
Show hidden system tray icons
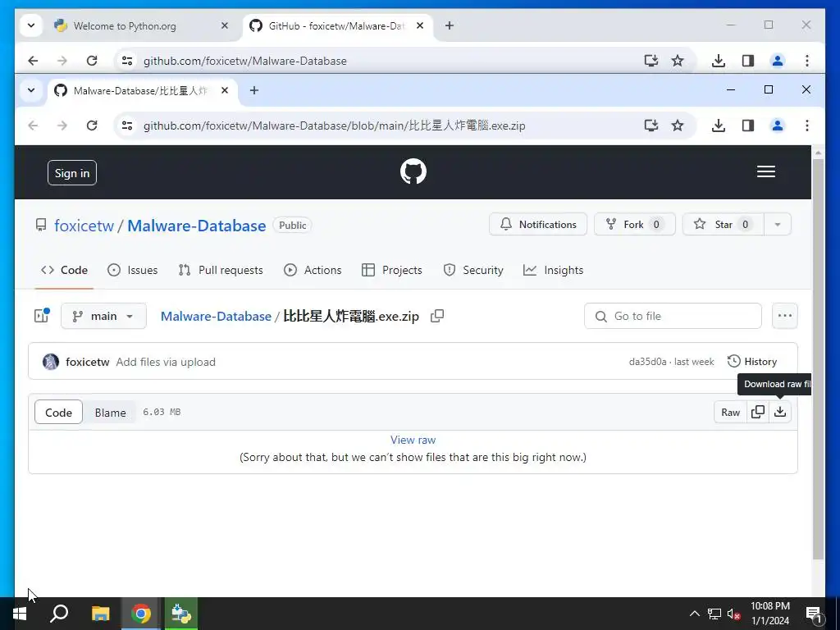coord(694,614)
